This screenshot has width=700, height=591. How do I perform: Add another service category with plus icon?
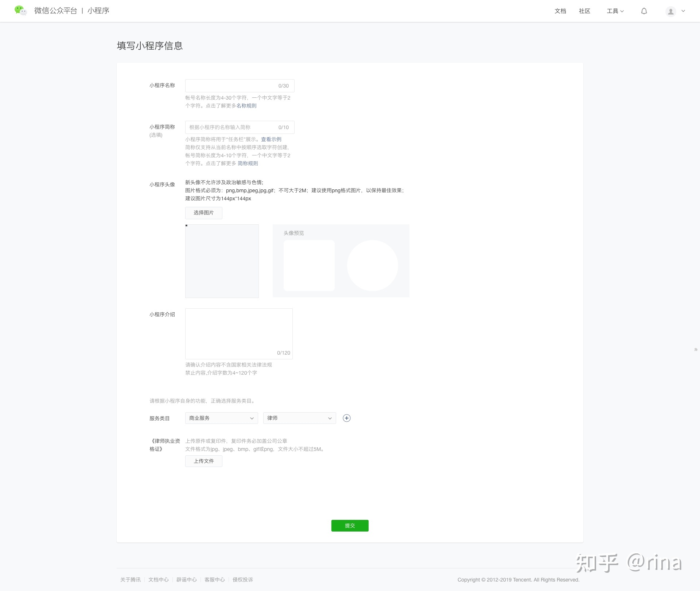pyautogui.click(x=347, y=418)
